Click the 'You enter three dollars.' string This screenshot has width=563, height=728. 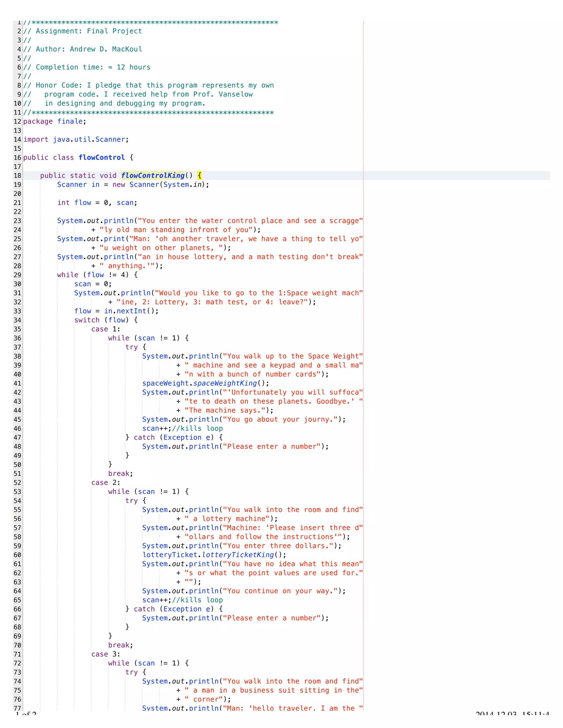[x=278, y=546]
